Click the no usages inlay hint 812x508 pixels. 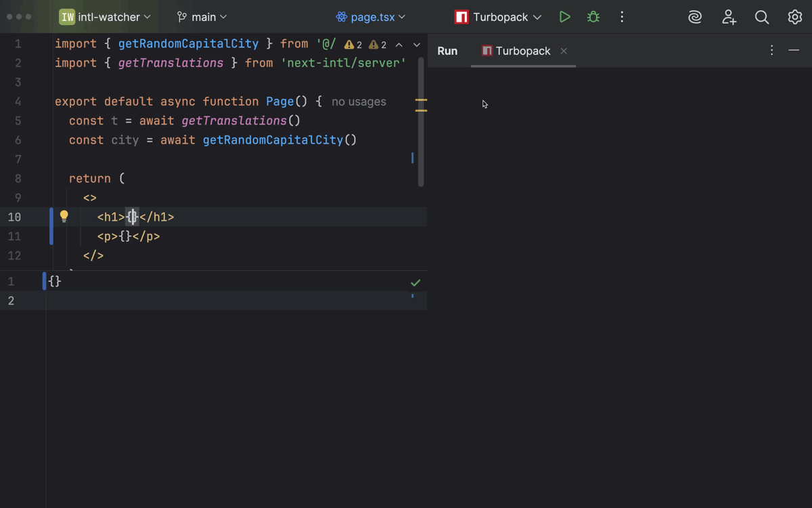coord(359,102)
